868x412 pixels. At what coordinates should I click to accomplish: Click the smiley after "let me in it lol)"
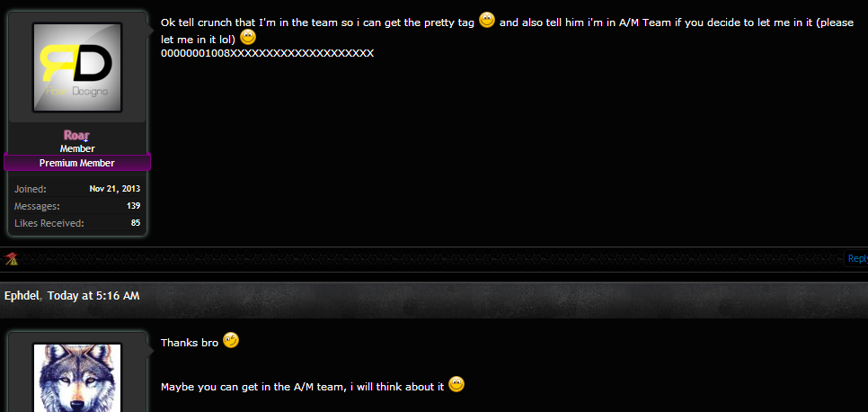coord(248,38)
